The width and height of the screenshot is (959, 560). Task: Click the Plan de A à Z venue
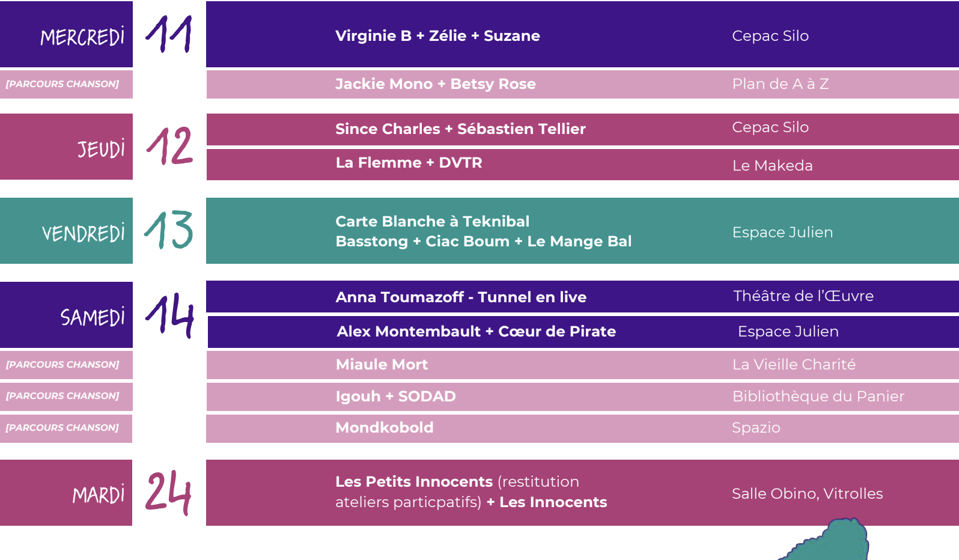coord(780,84)
